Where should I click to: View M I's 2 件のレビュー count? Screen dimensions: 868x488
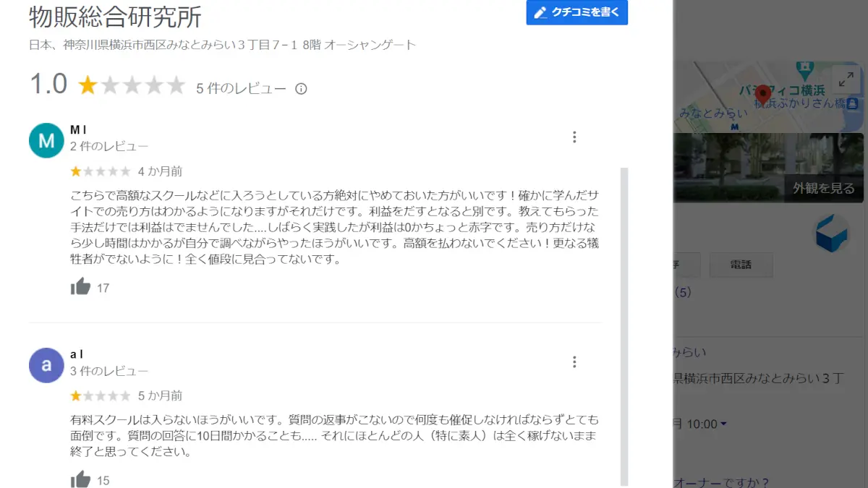[x=109, y=146]
